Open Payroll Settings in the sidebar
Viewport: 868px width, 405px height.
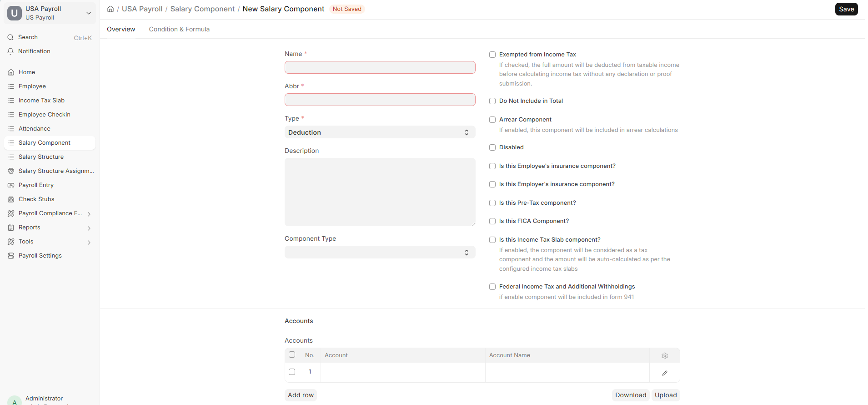coord(50,256)
